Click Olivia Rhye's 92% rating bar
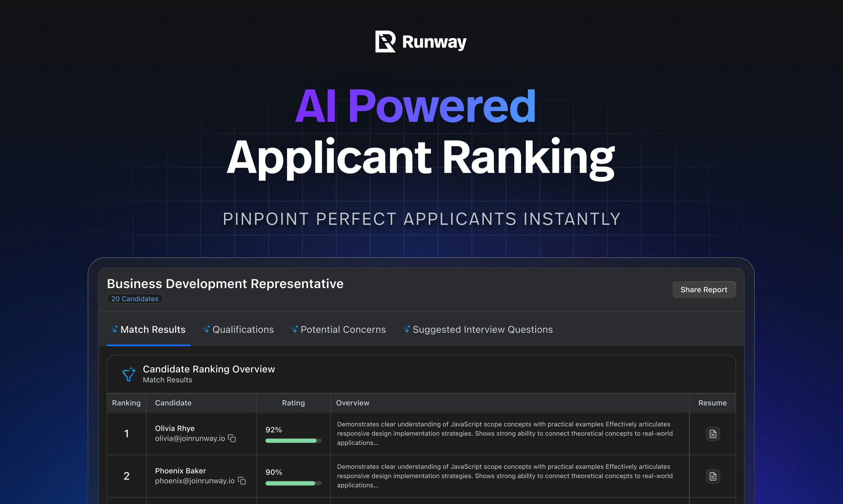Image resolution: width=843 pixels, height=504 pixels. point(293,441)
